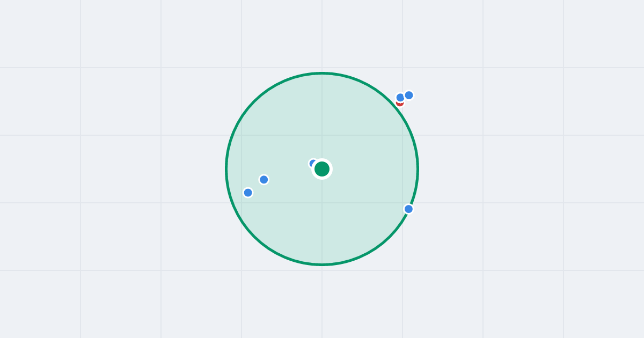Click the blue dot on the circle's lower-right edge
Image resolution: width=644 pixels, height=338 pixels.
pyautogui.click(x=408, y=209)
